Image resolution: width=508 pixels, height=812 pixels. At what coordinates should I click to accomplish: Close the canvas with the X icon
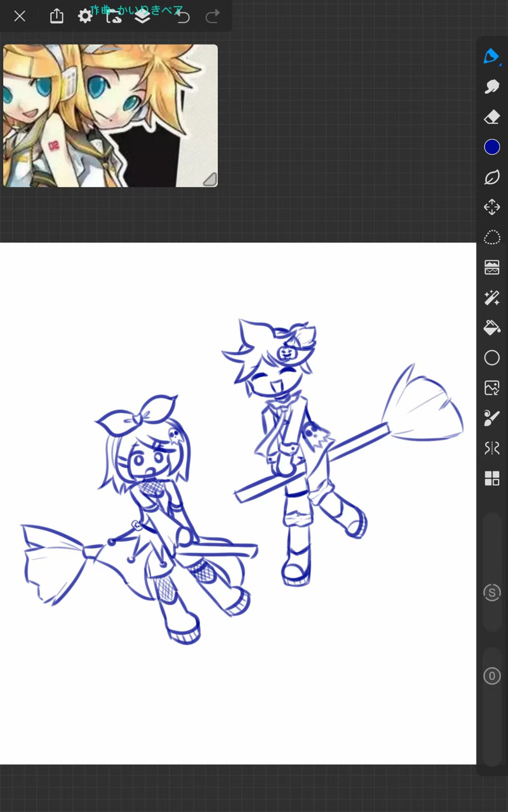(20, 16)
